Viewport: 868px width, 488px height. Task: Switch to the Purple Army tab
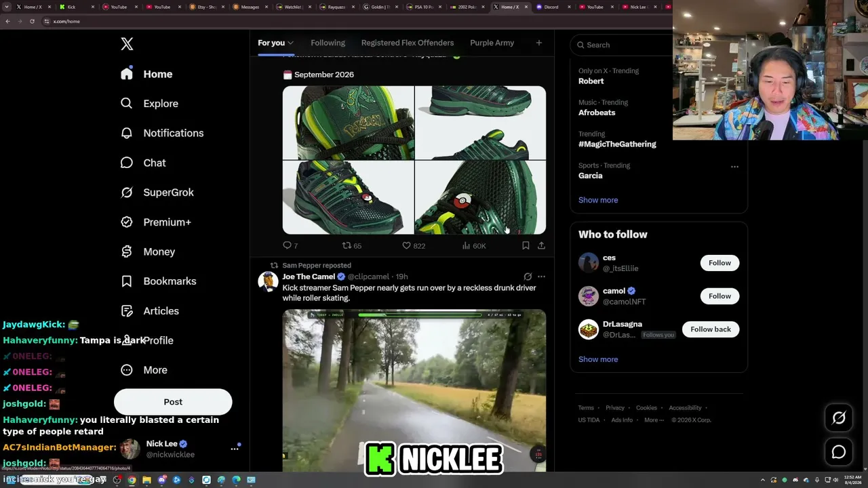492,43
